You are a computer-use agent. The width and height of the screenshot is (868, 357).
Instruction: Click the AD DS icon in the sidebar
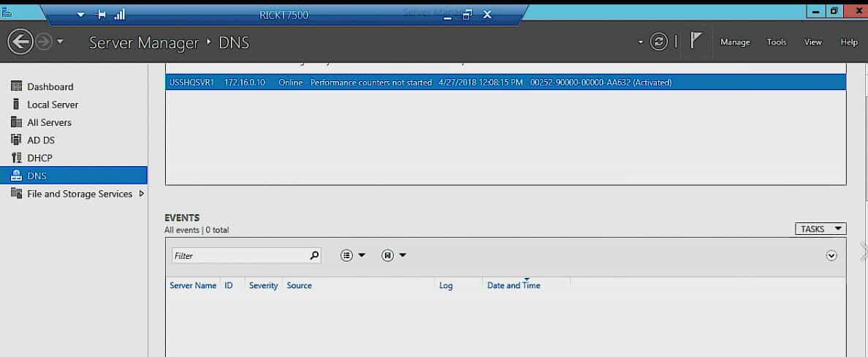[x=16, y=140]
